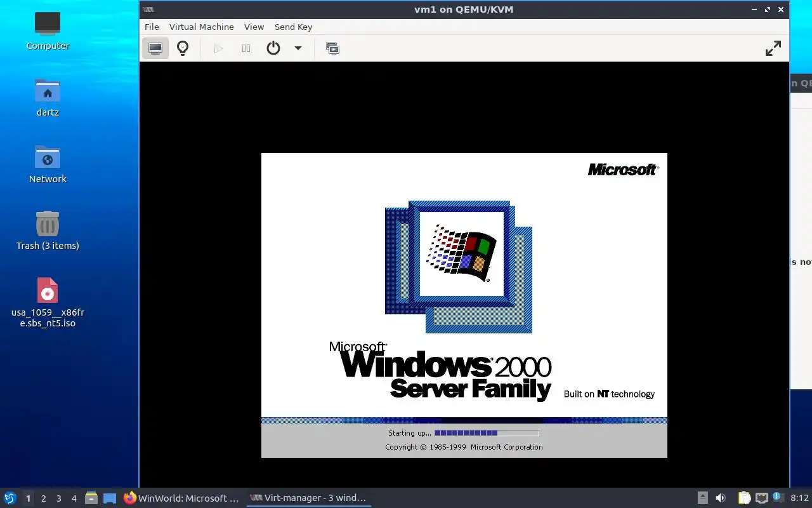
Task: Click the show desktop taskbar icon
Action: tap(110, 498)
